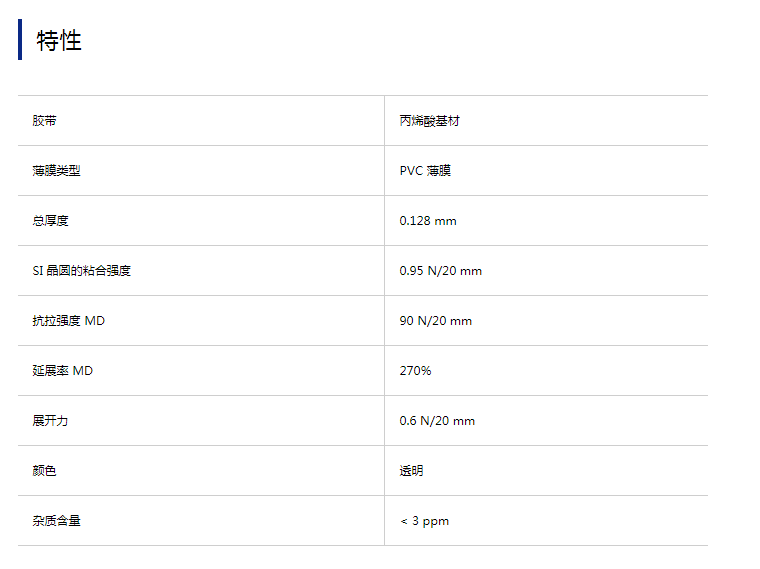
Task: Click the PVC 薄膜 value
Action: click(425, 171)
